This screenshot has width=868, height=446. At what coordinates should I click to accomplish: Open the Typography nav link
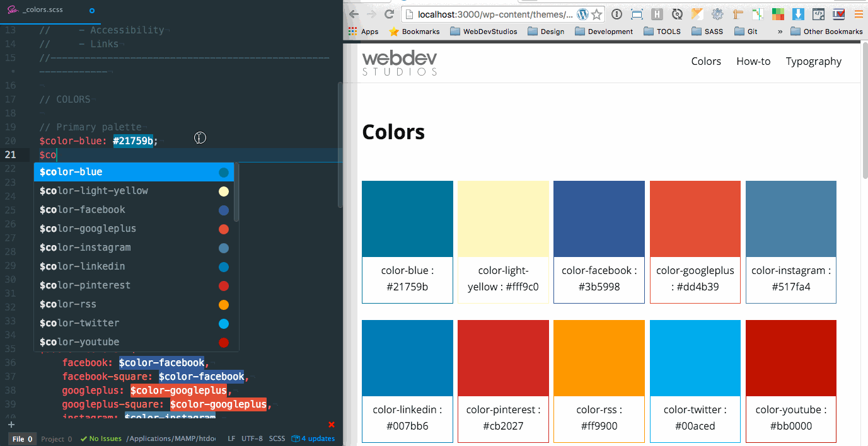[x=814, y=61]
